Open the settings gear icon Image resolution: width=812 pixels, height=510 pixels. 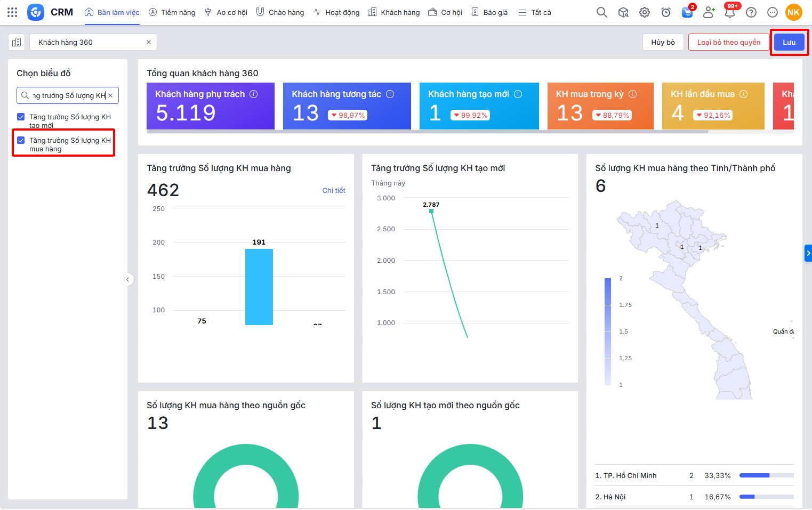pyautogui.click(x=645, y=12)
